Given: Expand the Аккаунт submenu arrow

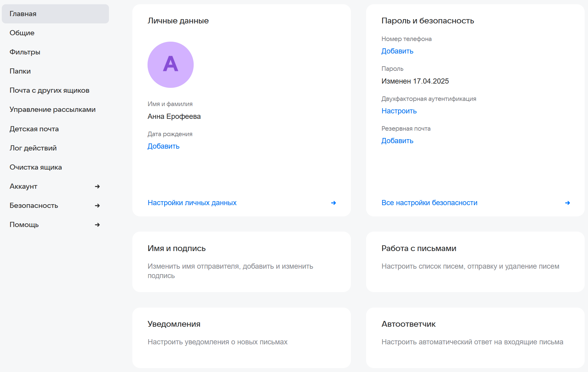Looking at the screenshot, I should (97, 186).
